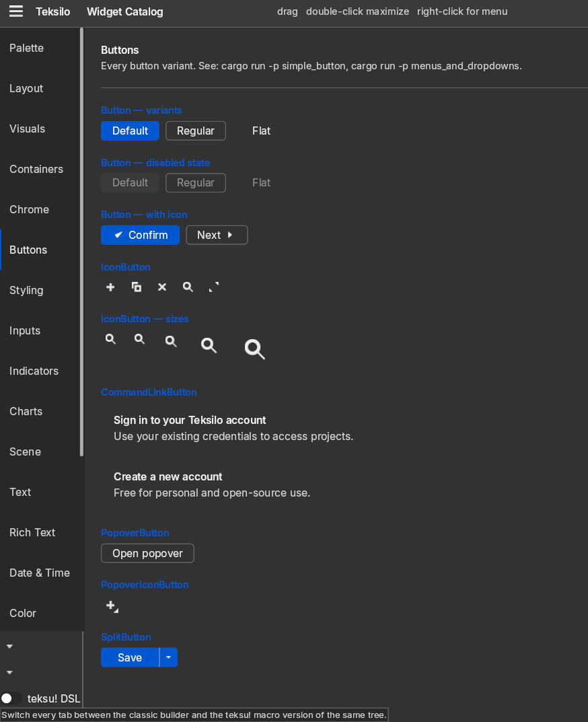The height and width of the screenshot is (722, 588).
Task: Click the smallest search icon under IconButton sizes
Action: pyautogui.click(x=110, y=339)
